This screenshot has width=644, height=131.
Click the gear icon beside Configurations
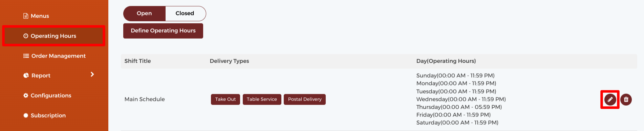[26, 95]
